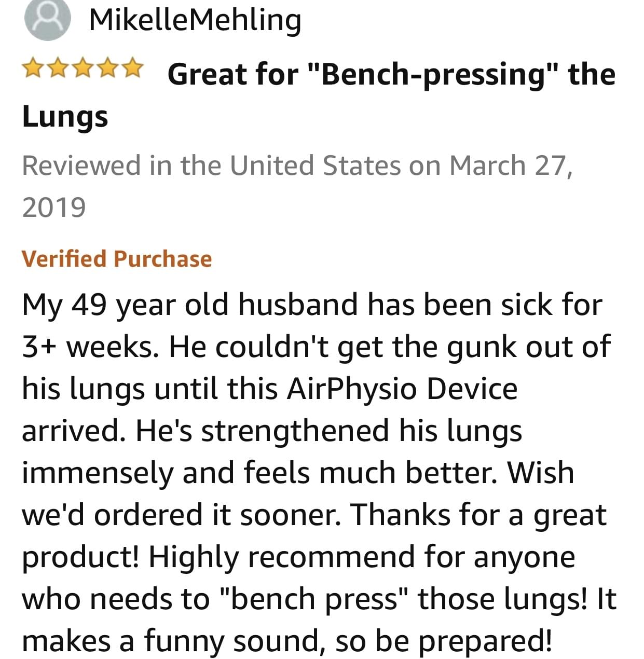Image resolution: width=644 pixels, height=659 pixels.
Task: Open MikelleMehling's reviewer profile name
Action: tap(195, 21)
